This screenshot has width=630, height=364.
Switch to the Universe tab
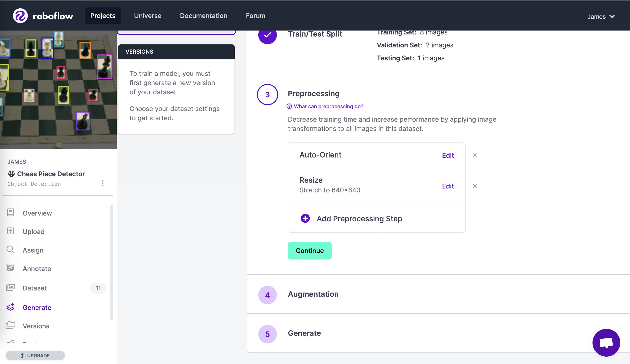coord(147,16)
